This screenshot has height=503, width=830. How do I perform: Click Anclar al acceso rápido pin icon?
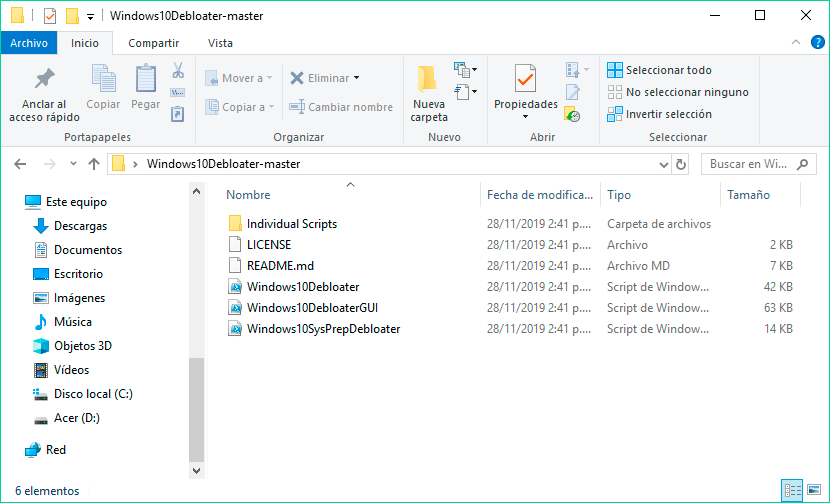(x=44, y=79)
